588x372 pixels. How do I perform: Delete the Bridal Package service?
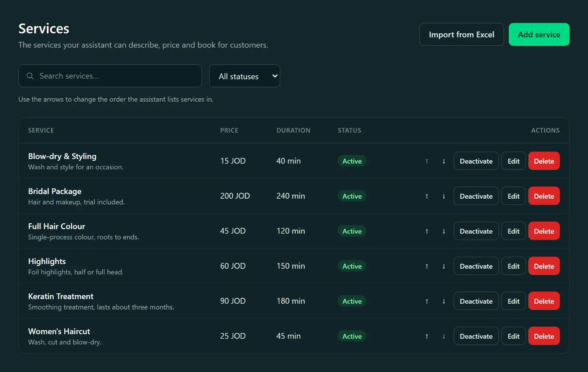tap(544, 196)
